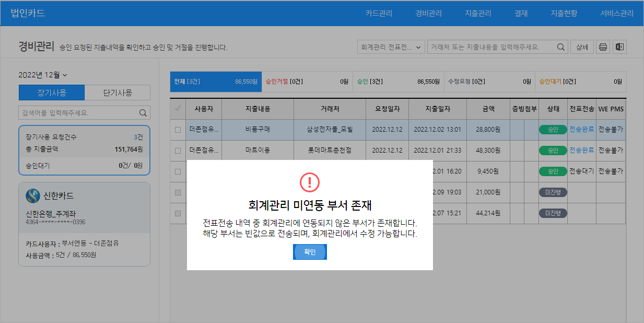Check the checkbox for the 비품구매 row
Image resolution: width=644 pixels, height=323 pixels.
tap(178, 130)
